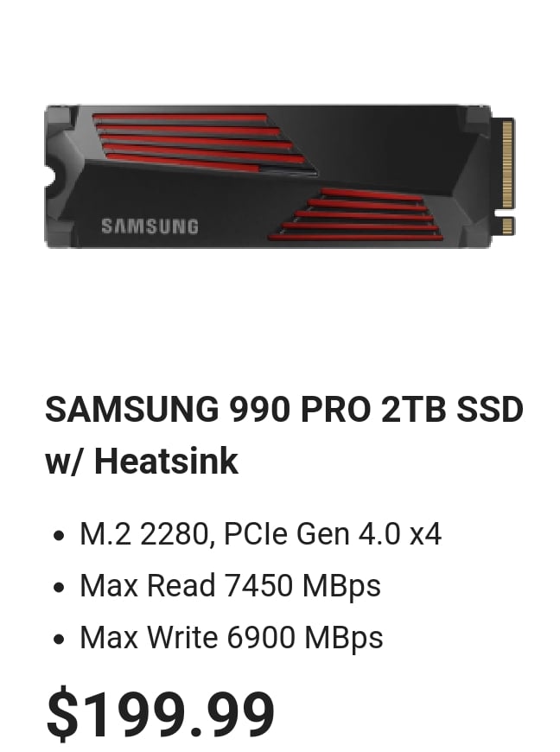Click the bullet dot beside Max Read

pyautogui.click(x=59, y=587)
